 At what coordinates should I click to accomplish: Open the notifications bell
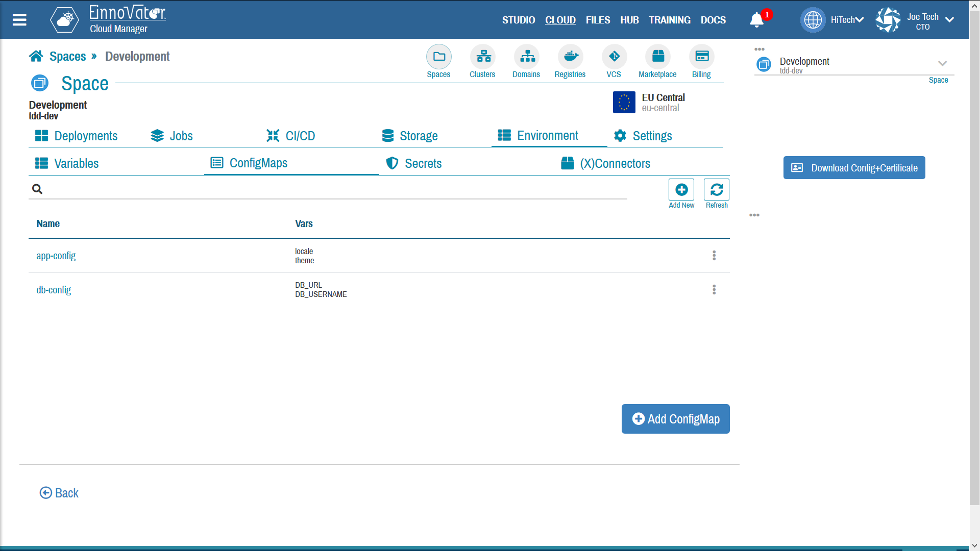756,20
